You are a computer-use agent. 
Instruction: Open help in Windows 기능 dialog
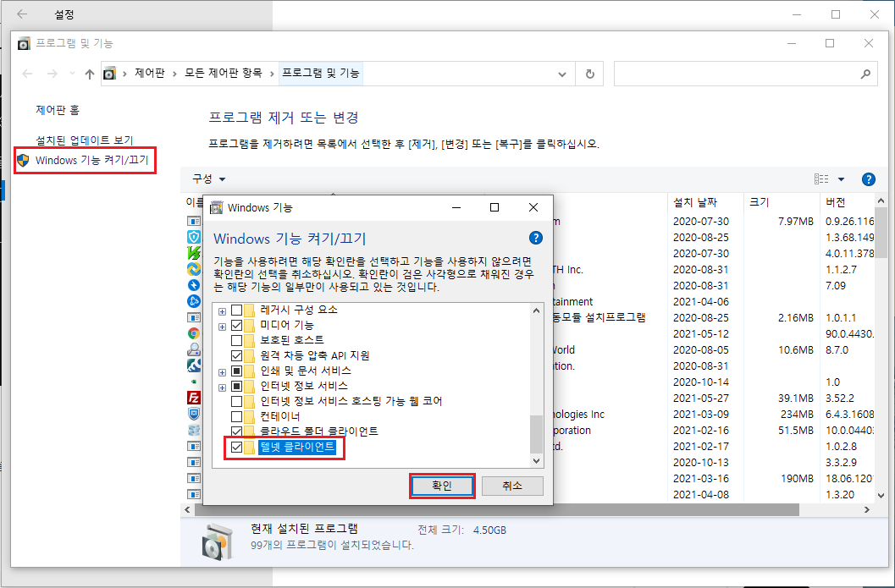pos(535,238)
